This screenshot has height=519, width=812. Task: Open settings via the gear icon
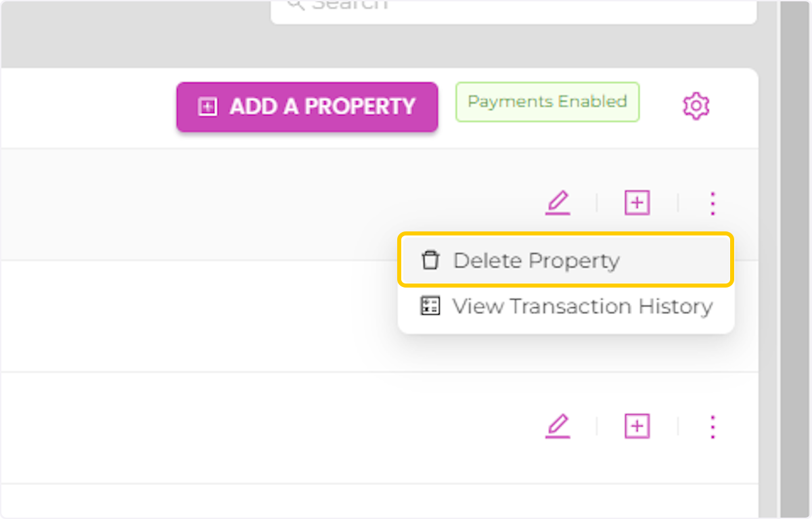[696, 106]
